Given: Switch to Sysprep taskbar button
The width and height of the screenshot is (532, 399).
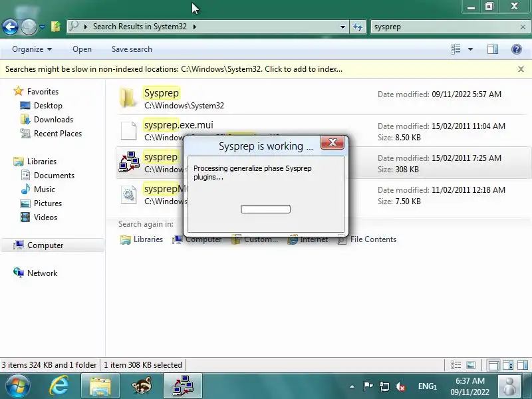Looking at the screenshot, I should pos(183,386).
